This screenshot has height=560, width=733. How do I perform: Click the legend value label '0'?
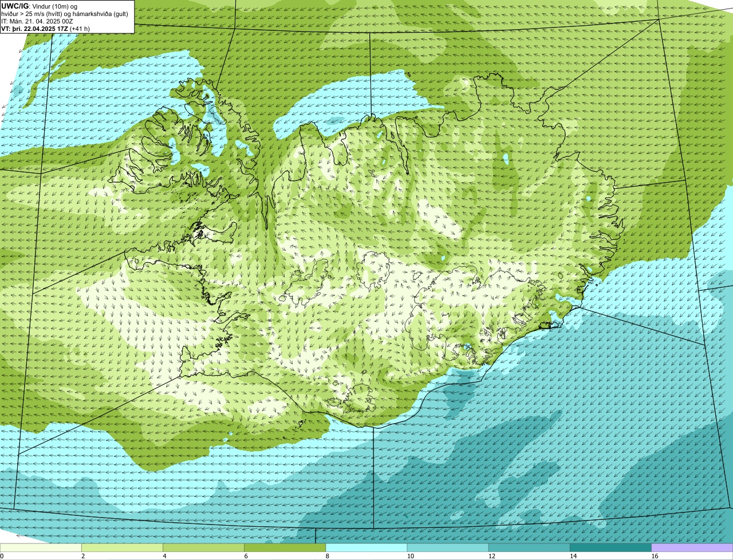[2, 556]
